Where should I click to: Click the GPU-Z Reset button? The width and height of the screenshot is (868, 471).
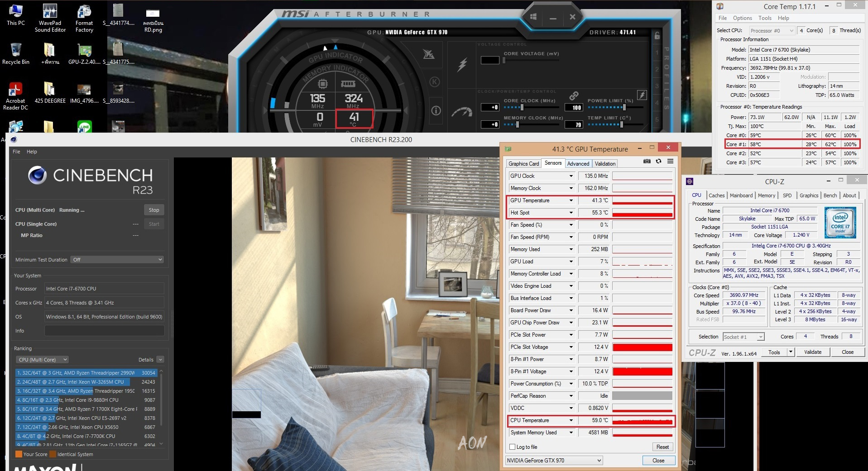pyautogui.click(x=662, y=447)
